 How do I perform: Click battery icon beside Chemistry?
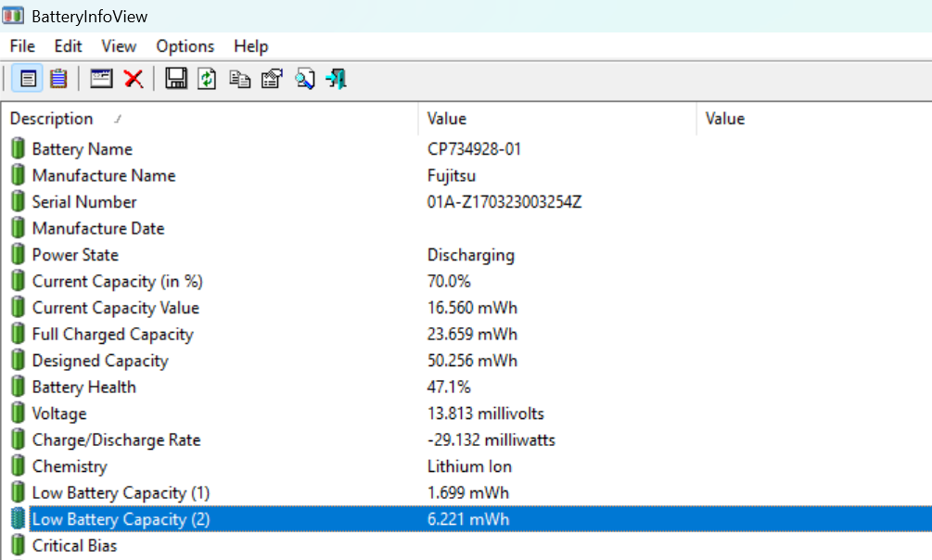pyautogui.click(x=19, y=465)
